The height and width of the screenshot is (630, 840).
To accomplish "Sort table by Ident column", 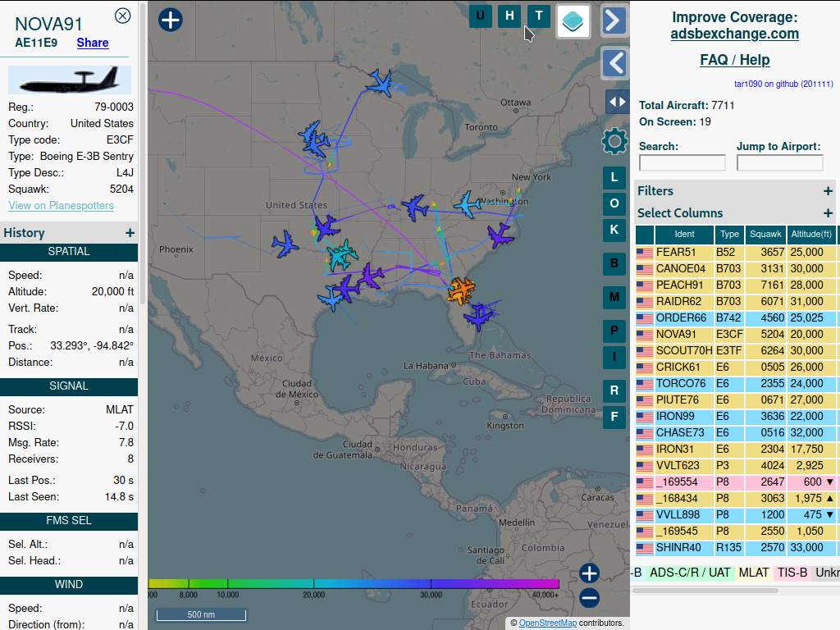I will pyautogui.click(x=684, y=234).
